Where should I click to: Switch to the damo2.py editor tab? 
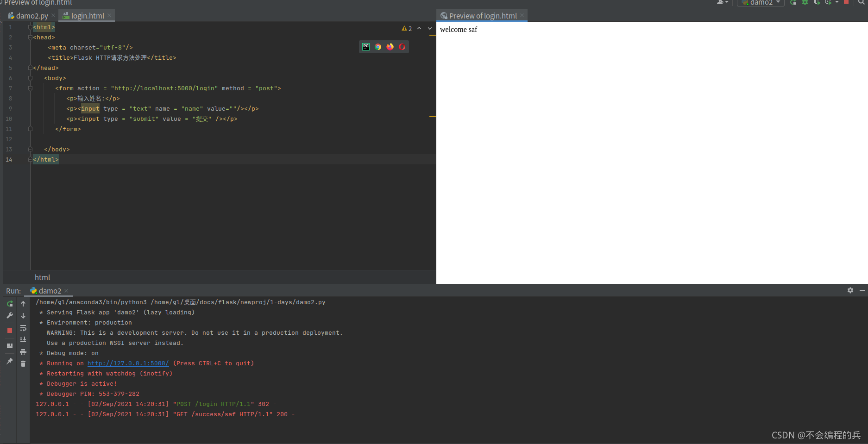tap(31, 16)
